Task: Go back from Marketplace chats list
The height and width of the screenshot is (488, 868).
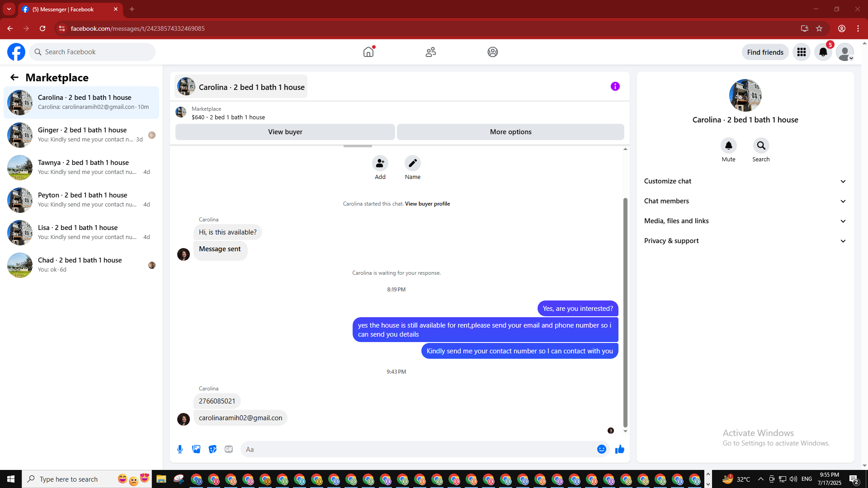Action: click(14, 77)
